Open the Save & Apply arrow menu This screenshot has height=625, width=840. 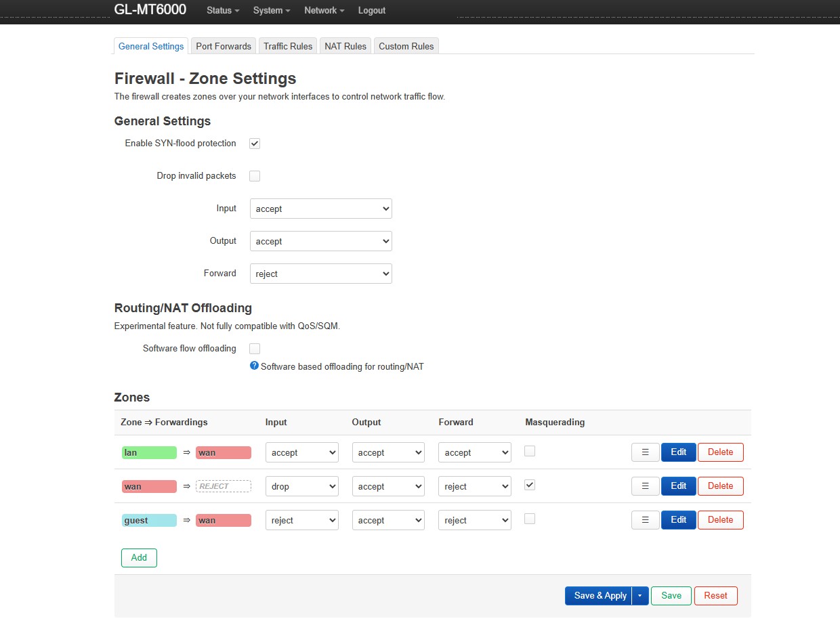click(x=640, y=596)
